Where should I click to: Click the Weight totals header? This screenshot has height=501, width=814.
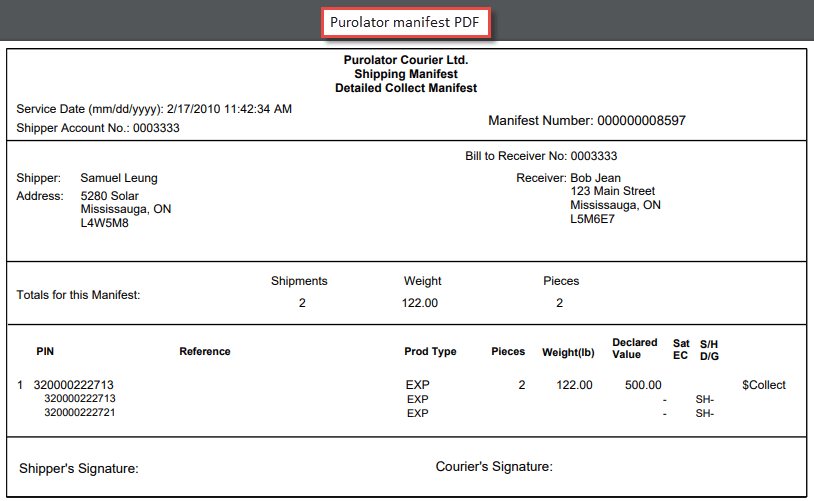(x=423, y=281)
